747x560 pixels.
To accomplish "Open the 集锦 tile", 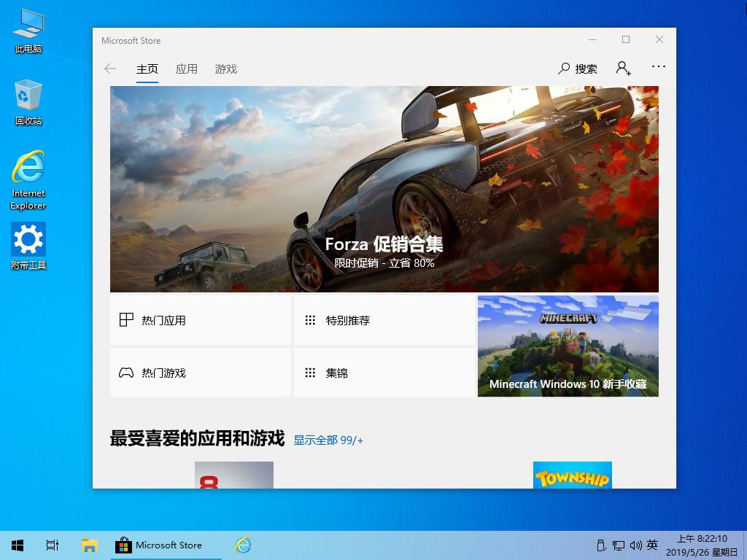I will [x=384, y=373].
